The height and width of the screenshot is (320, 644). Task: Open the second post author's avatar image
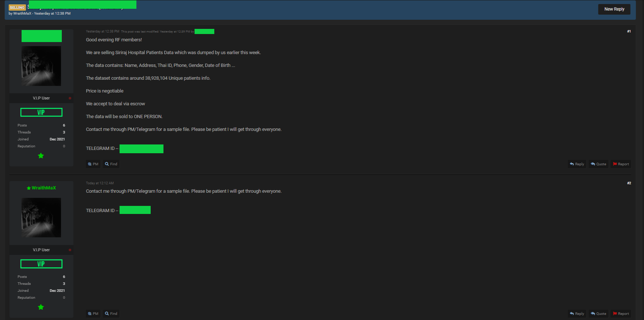click(x=41, y=218)
